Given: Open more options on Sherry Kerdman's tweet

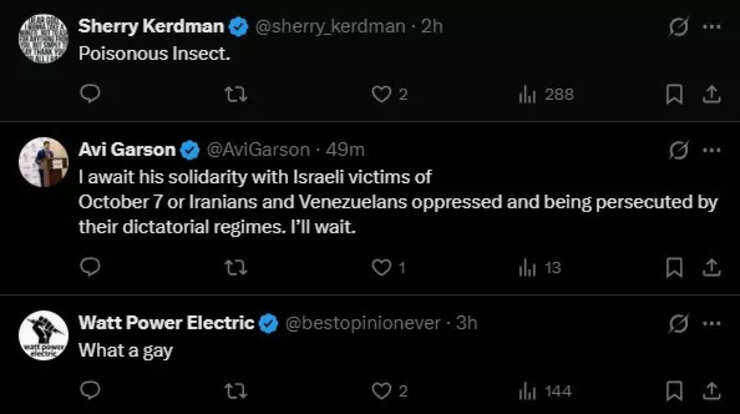Looking at the screenshot, I should [x=711, y=27].
